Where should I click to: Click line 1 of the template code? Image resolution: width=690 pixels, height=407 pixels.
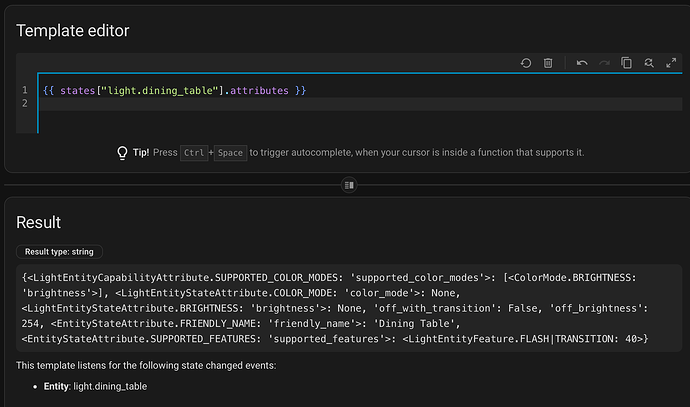pos(174,91)
